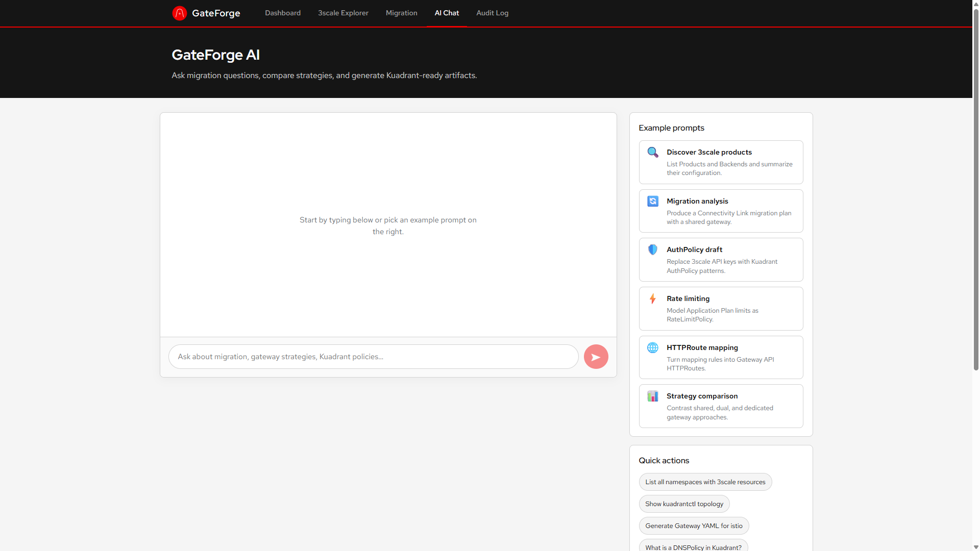
Task: Click What is a DNSPolicy in Kuadrant
Action: click(x=693, y=547)
